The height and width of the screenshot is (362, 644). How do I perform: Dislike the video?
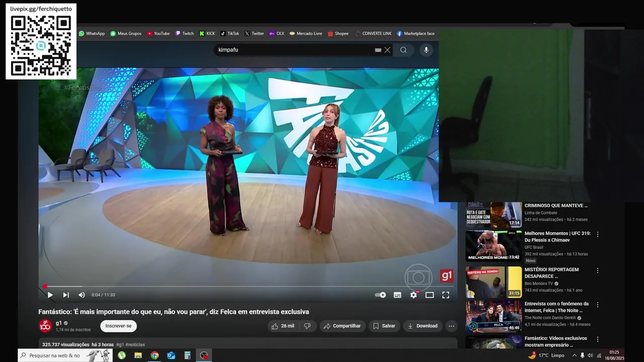(x=307, y=326)
